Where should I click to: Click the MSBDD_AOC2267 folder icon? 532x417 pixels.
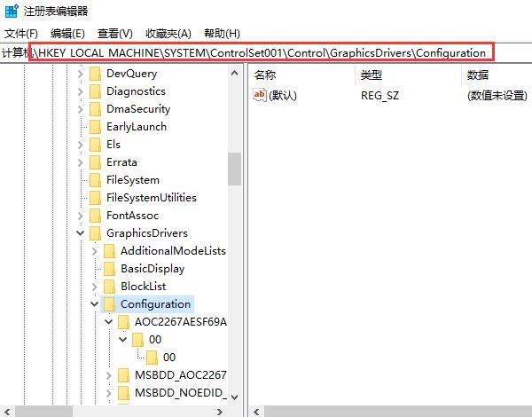coord(123,375)
